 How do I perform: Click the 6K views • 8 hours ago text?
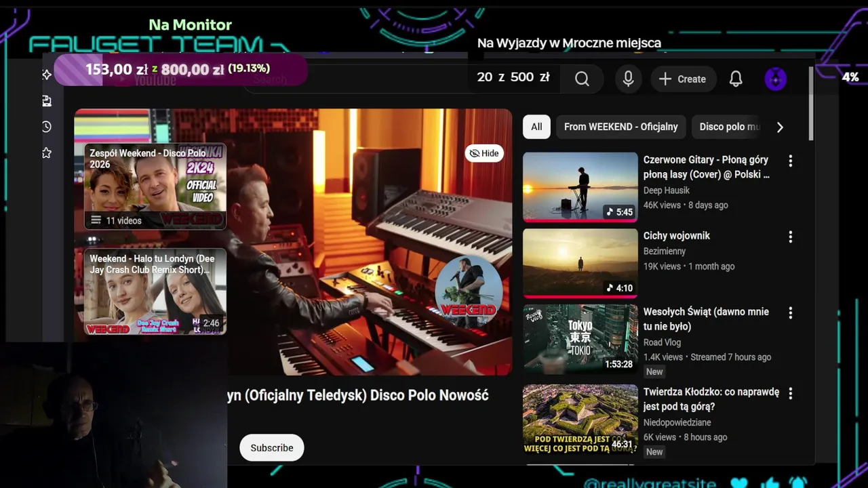(x=686, y=437)
